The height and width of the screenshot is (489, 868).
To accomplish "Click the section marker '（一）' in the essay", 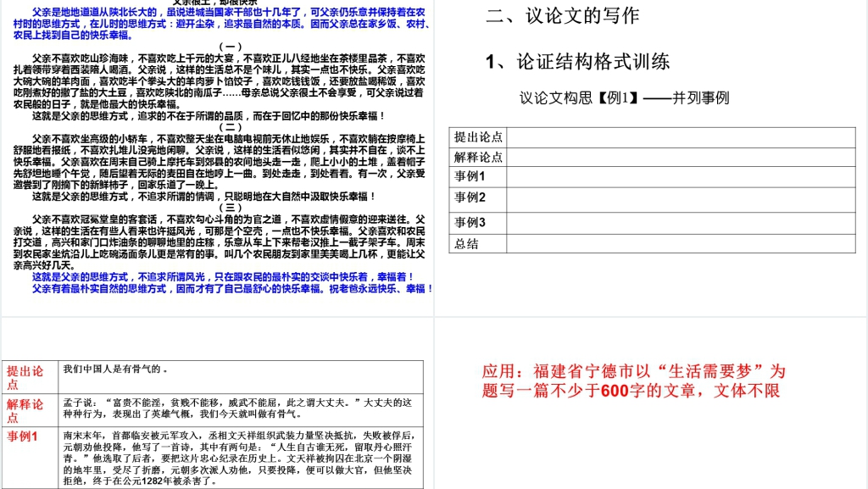I will pyautogui.click(x=231, y=47).
